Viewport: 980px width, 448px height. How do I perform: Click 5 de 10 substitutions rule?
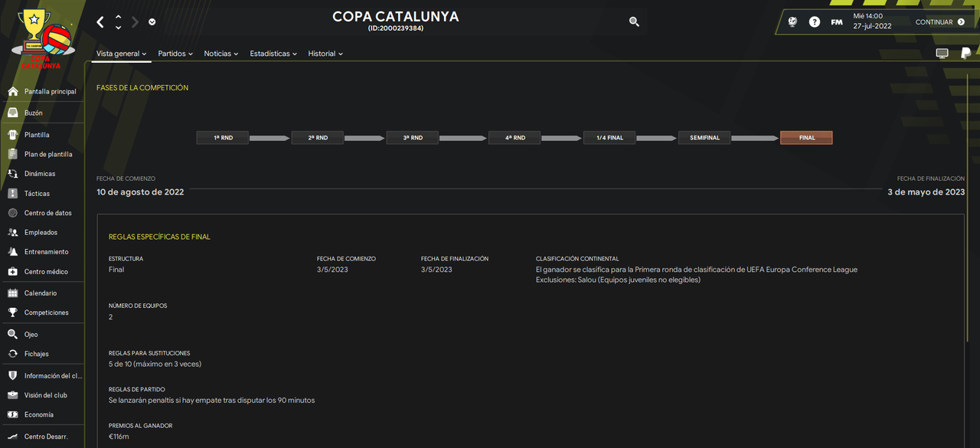[155, 364]
